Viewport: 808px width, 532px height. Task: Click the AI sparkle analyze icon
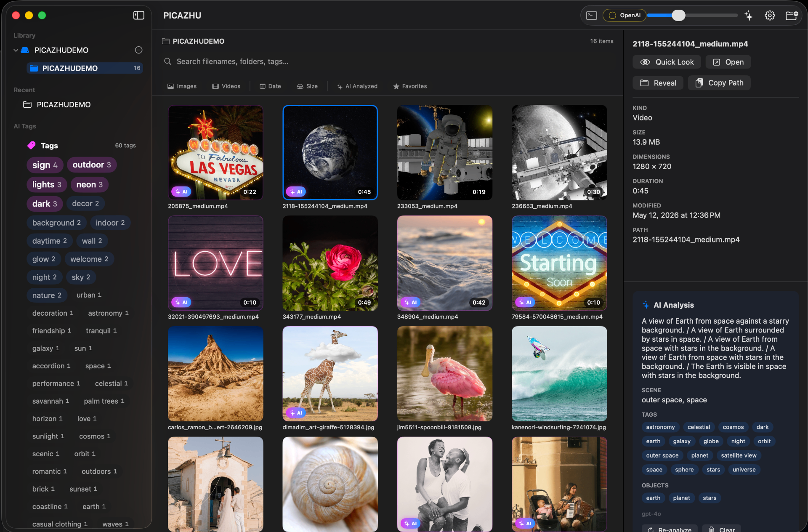tap(749, 16)
